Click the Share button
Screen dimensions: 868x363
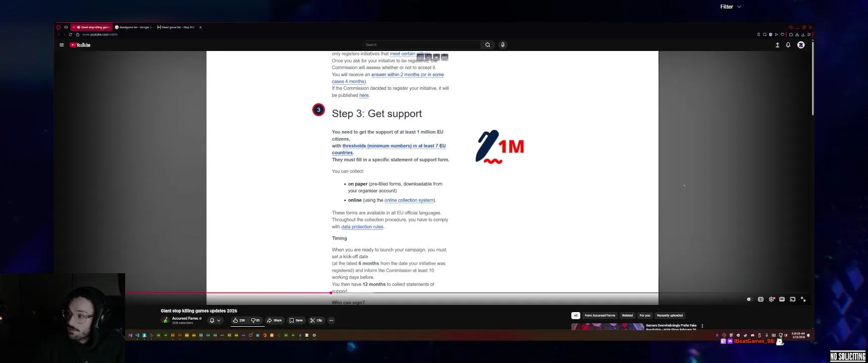(x=275, y=320)
